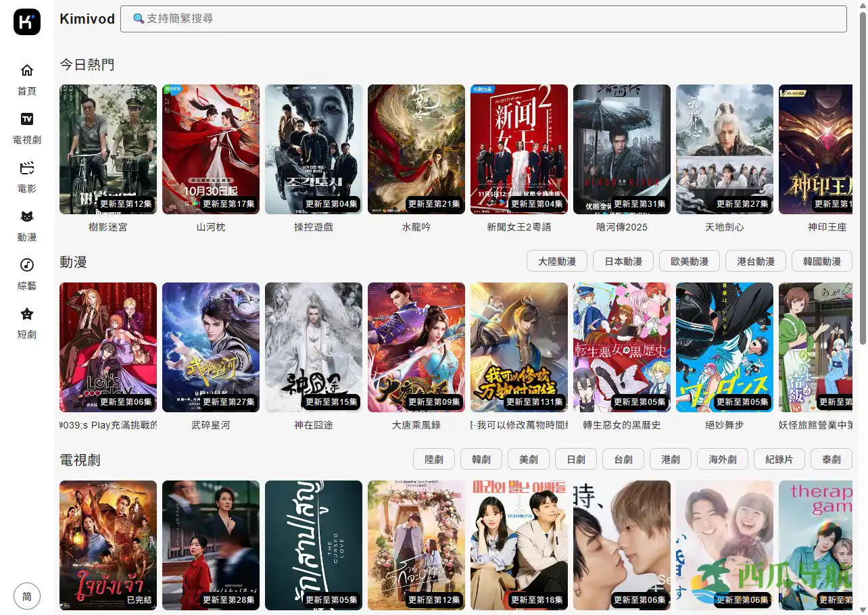The height and width of the screenshot is (615, 868).
Task: Toggle simplified Chinese with the 简 button
Action: tap(27, 597)
